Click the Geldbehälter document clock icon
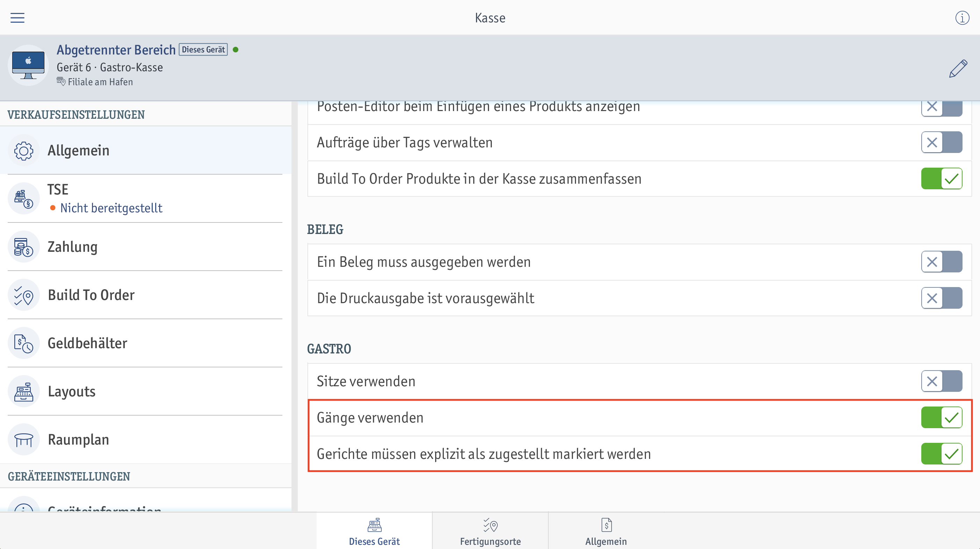The width and height of the screenshot is (980, 549). [x=23, y=343]
